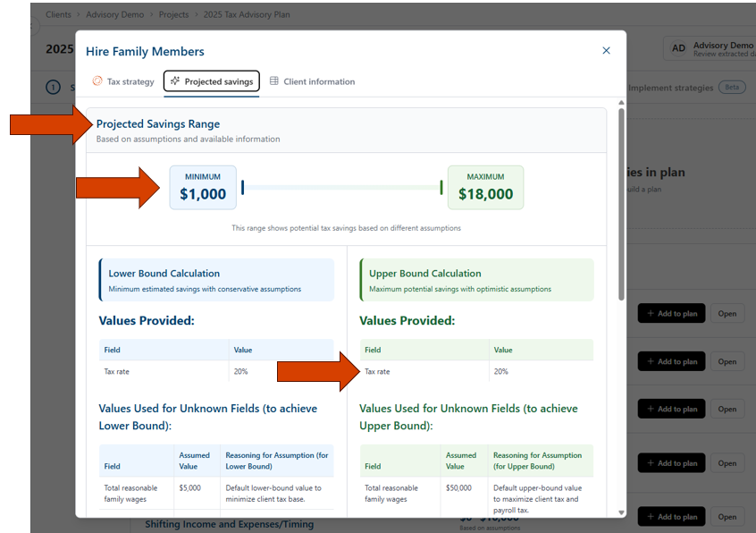This screenshot has width=756, height=533.
Task: Click the dialog scrollbar down arrow
Action: coord(620,512)
